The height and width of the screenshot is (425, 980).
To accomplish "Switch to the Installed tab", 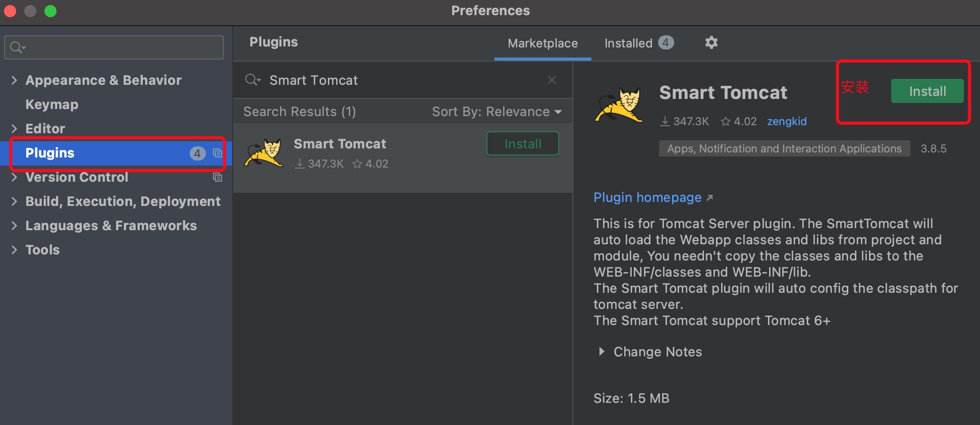I will [639, 43].
